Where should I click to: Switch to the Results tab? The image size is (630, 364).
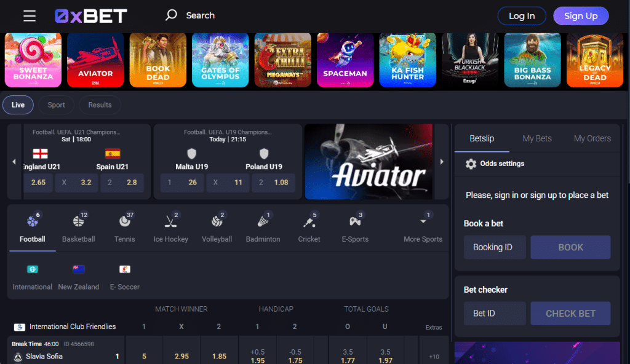click(x=100, y=105)
